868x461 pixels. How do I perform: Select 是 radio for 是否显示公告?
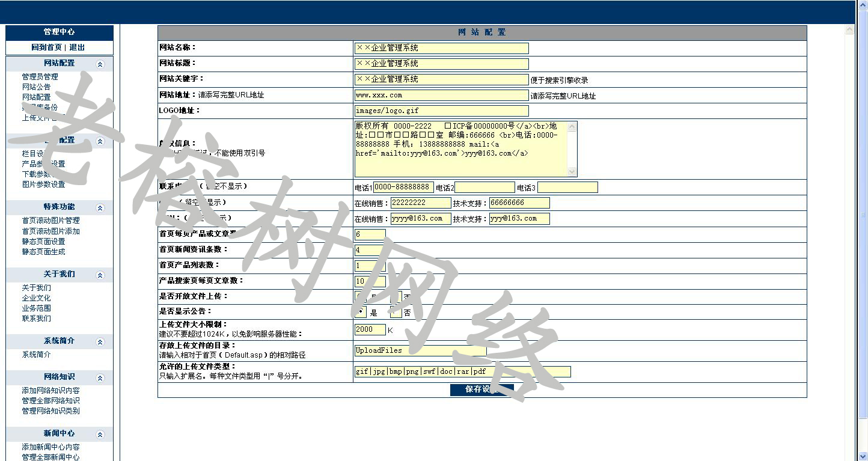pos(360,312)
